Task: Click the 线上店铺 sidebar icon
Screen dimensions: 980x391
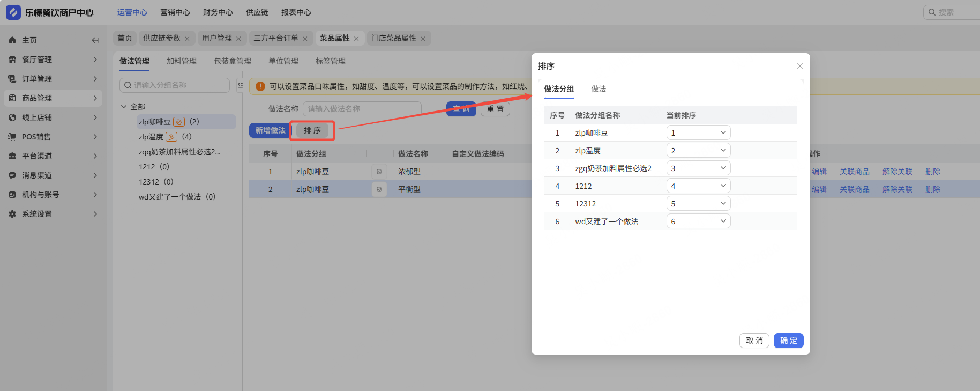Action: [x=12, y=117]
